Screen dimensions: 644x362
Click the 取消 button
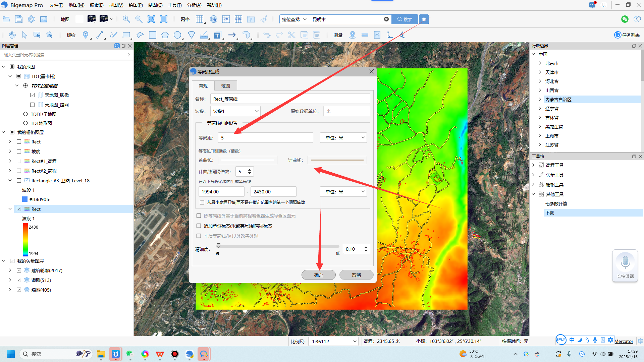click(x=356, y=275)
